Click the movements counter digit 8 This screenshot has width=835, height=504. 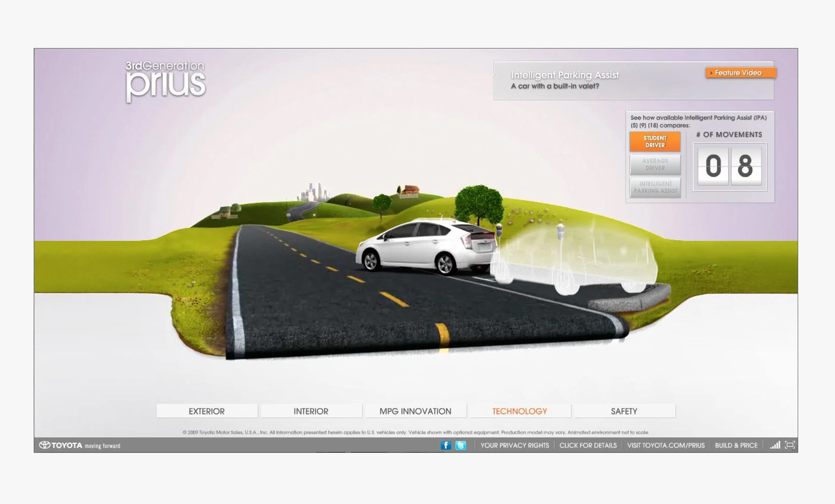(745, 166)
